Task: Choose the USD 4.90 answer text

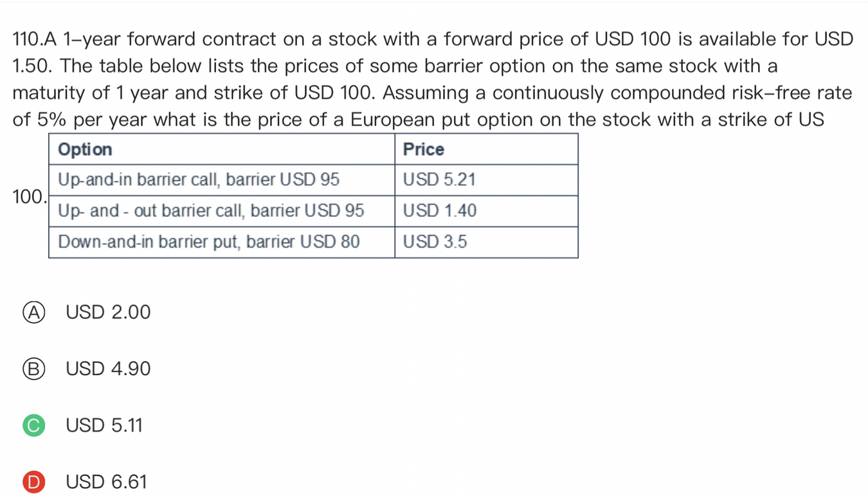Action: [x=108, y=369]
